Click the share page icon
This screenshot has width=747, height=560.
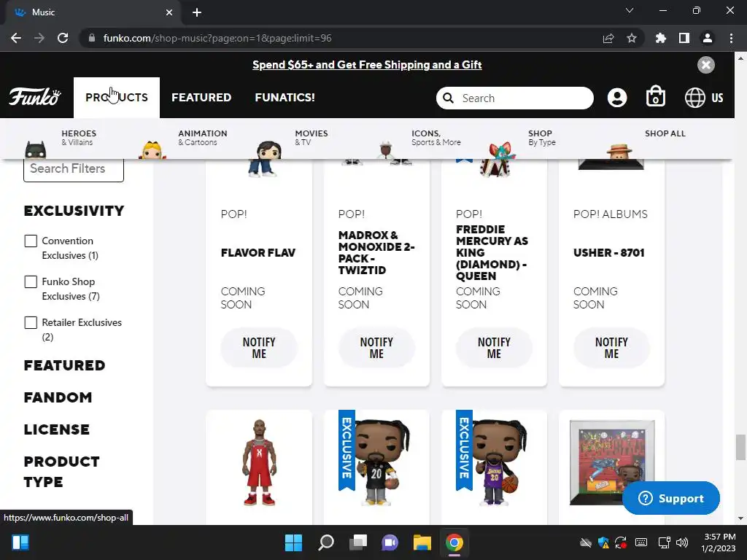point(608,38)
